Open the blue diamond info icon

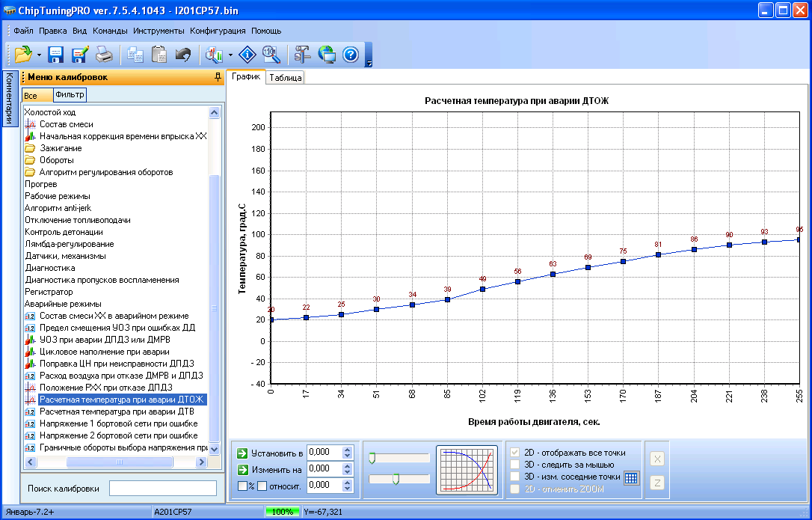247,55
